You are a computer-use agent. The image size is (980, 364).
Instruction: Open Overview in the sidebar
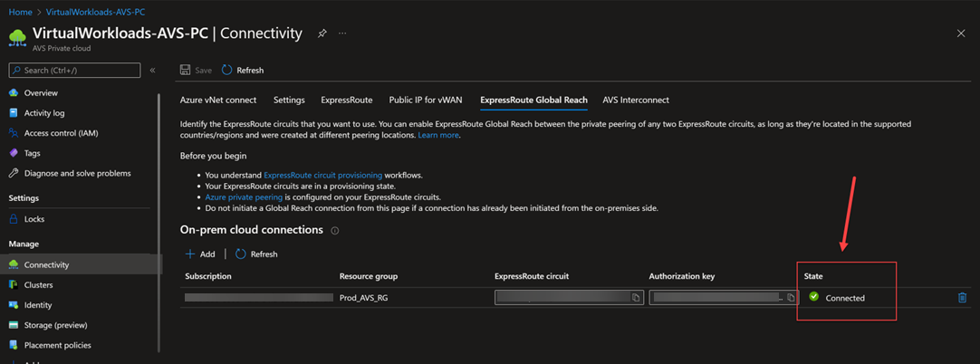click(42, 93)
